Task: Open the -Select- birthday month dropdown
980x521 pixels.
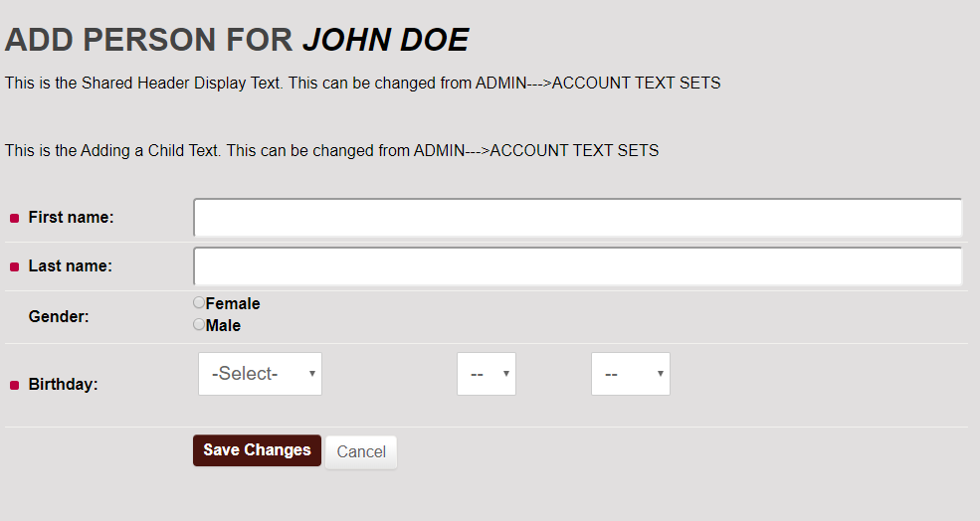Action: point(260,374)
